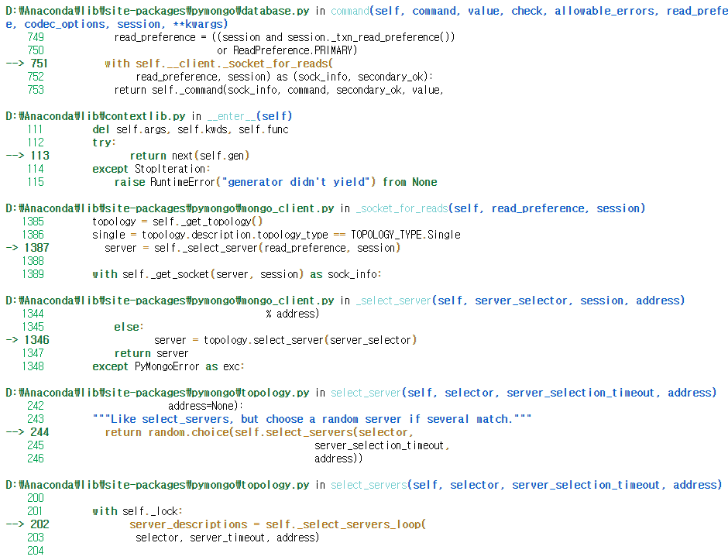Click line 202 'server_descriptions = self._select_servers_loop('
This screenshot has height=560, width=728.
point(277,524)
